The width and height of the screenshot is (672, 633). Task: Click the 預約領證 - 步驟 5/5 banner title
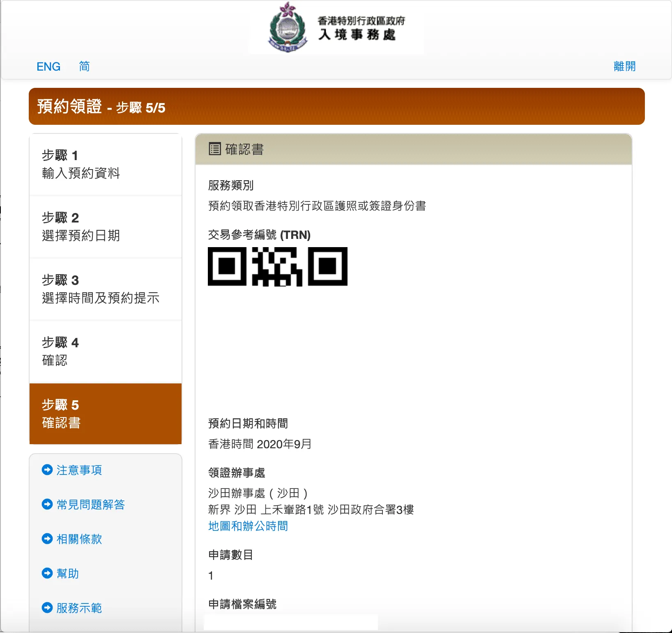(101, 107)
